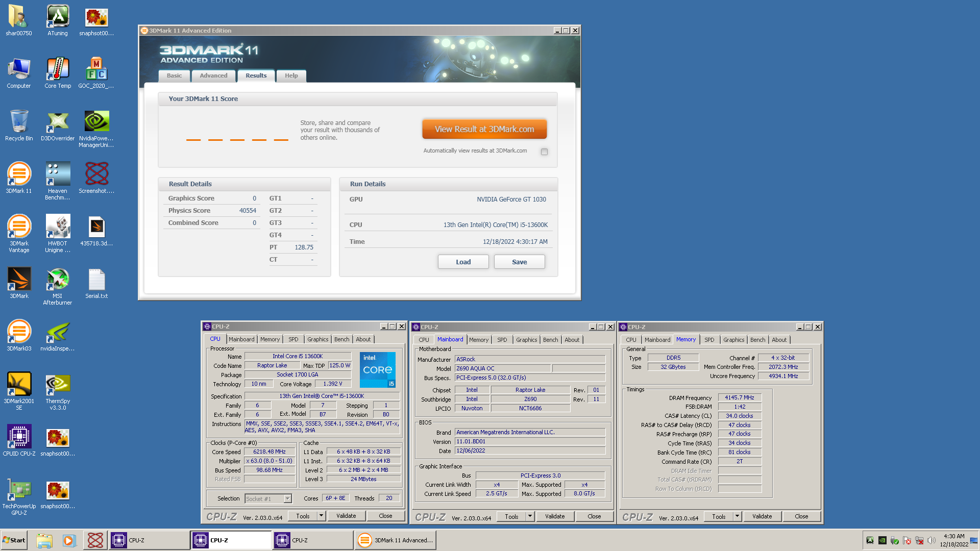
Task: Open the ATuning desktop icon
Action: (58, 20)
